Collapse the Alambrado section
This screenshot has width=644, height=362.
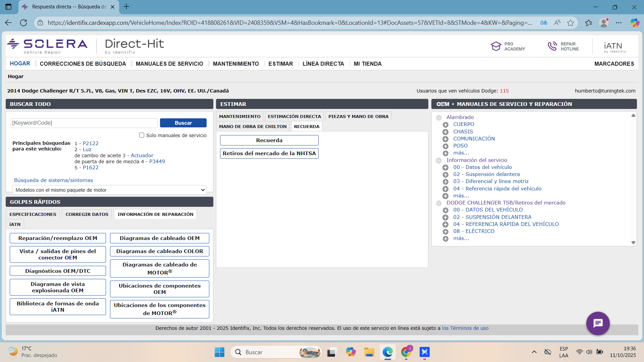439,118
